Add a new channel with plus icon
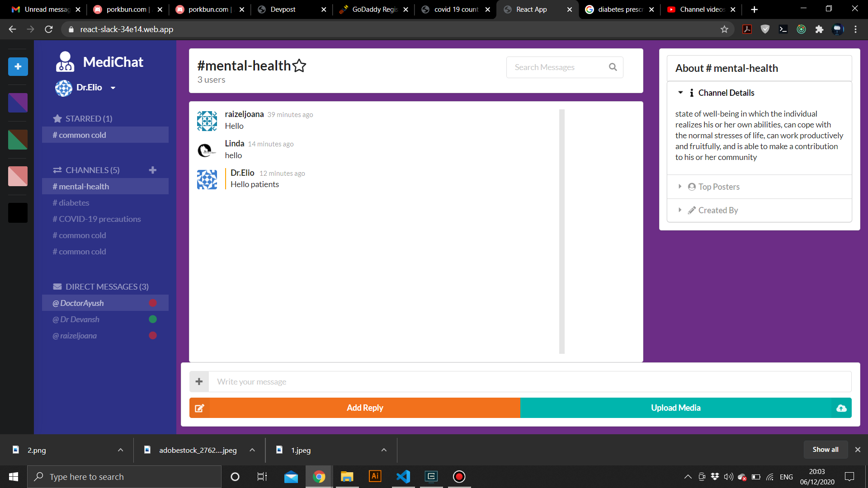Viewport: 868px width, 488px height. (153, 170)
